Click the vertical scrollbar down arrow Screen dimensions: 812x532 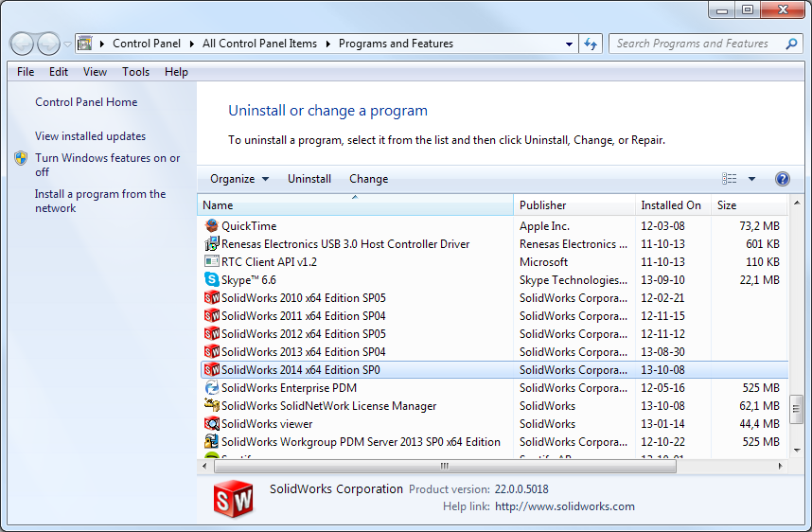coord(796,451)
